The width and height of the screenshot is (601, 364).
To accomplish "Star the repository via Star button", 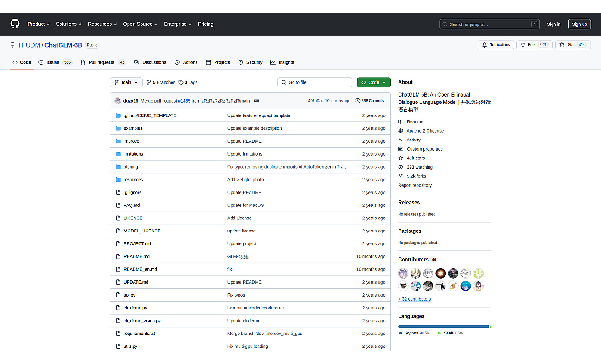I will 573,45.
